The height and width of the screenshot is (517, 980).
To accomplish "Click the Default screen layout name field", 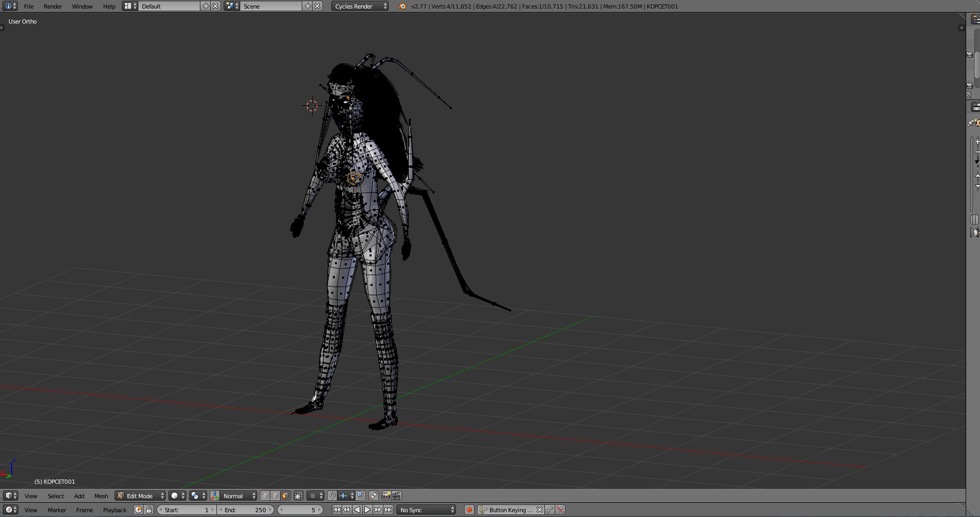I will point(169,6).
